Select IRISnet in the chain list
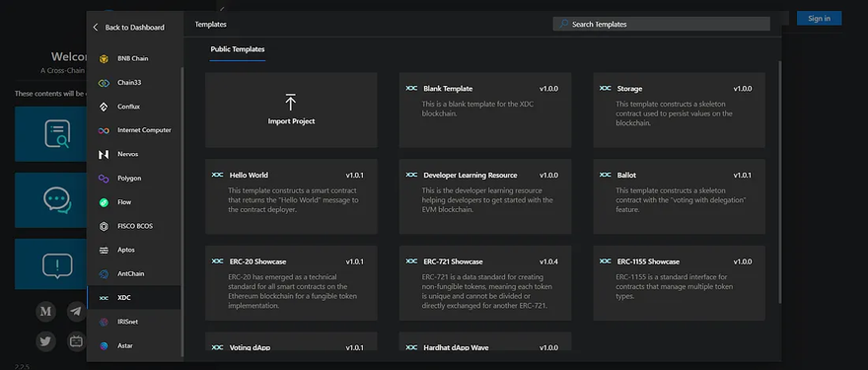 [134, 322]
